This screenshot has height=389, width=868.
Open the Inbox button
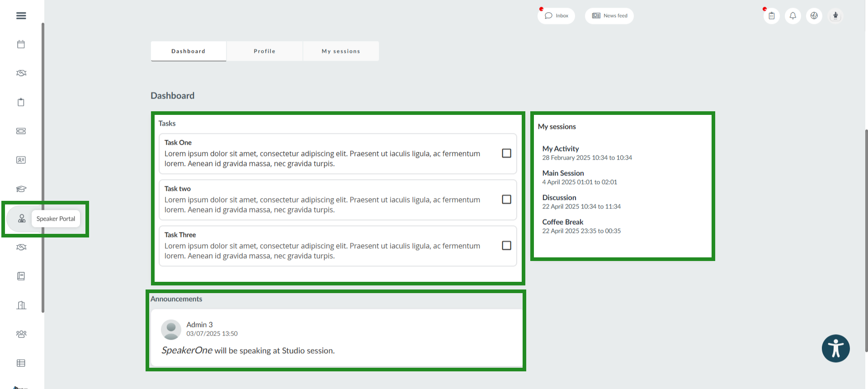[x=556, y=16]
